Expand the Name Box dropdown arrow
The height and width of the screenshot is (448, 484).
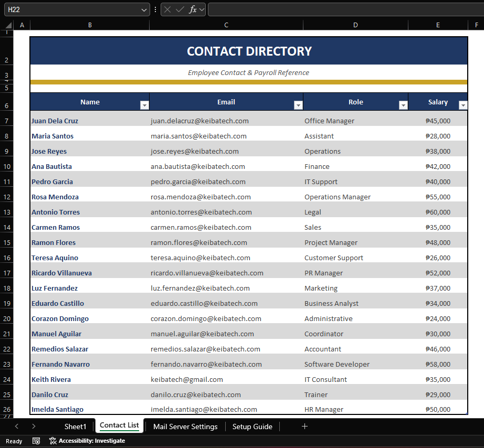click(x=144, y=10)
